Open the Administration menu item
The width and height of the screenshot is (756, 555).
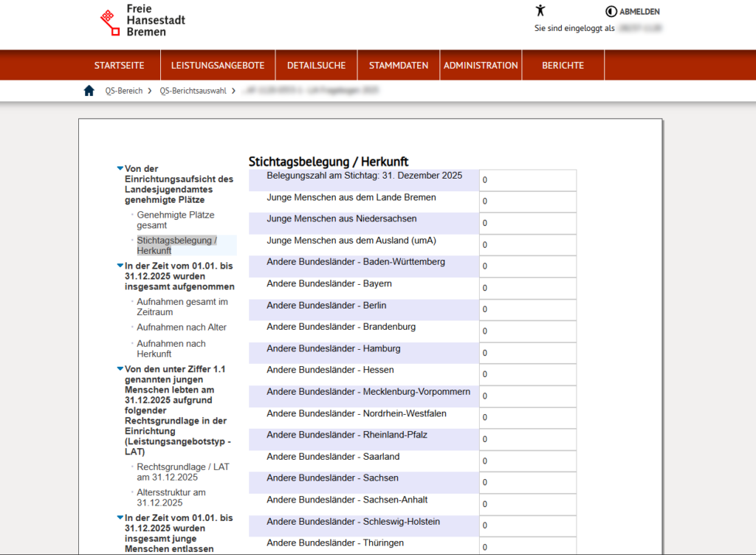(x=481, y=66)
